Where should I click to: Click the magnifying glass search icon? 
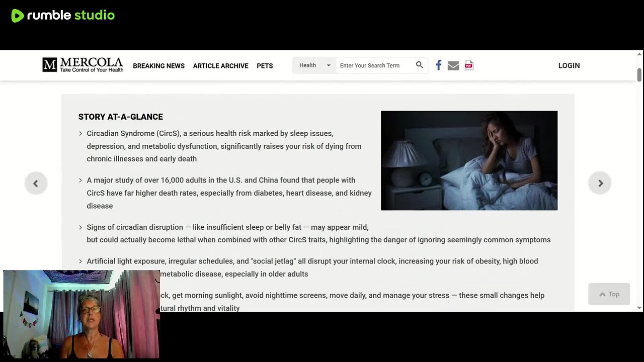click(x=420, y=65)
